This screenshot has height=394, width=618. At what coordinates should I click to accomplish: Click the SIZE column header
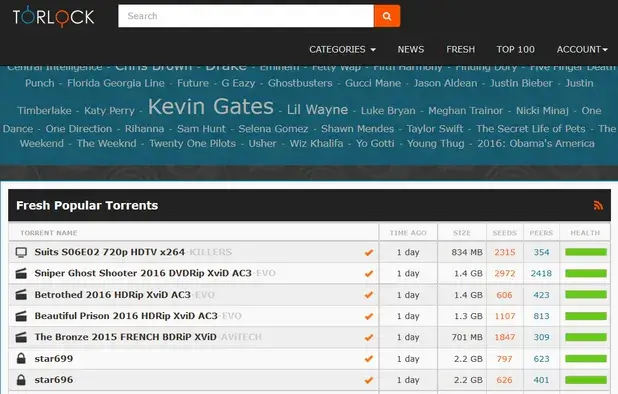462,233
